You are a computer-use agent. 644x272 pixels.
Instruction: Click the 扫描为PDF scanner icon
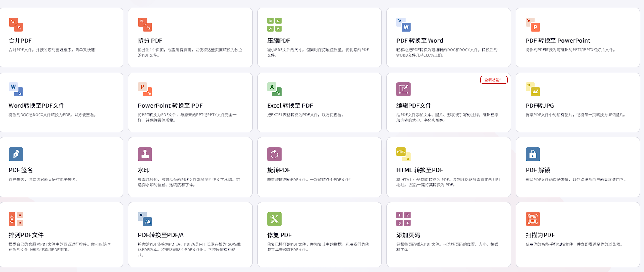(x=532, y=219)
